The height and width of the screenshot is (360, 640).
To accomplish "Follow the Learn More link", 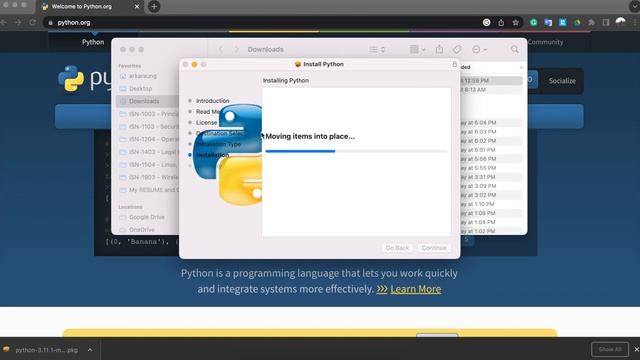I will pyautogui.click(x=416, y=289).
